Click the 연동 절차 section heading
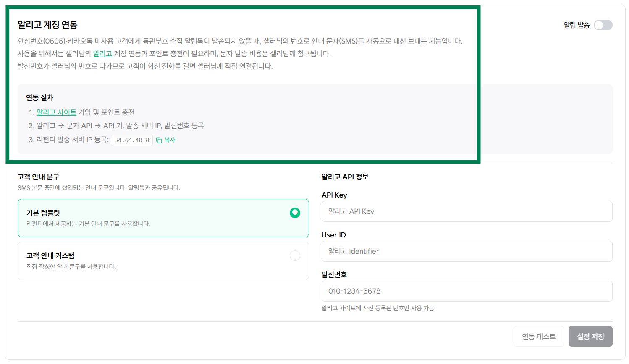Image resolution: width=629 pixels, height=364 pixels. [x=40, y=98]
